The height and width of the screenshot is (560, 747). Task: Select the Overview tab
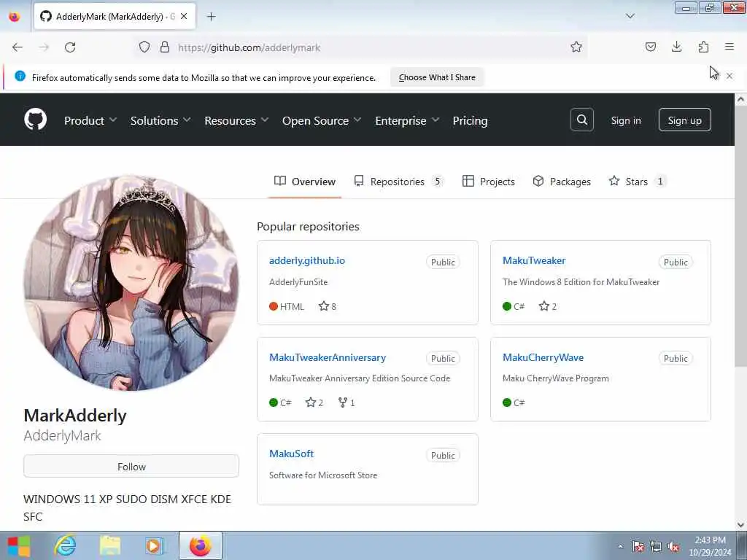tap(305, 182)
